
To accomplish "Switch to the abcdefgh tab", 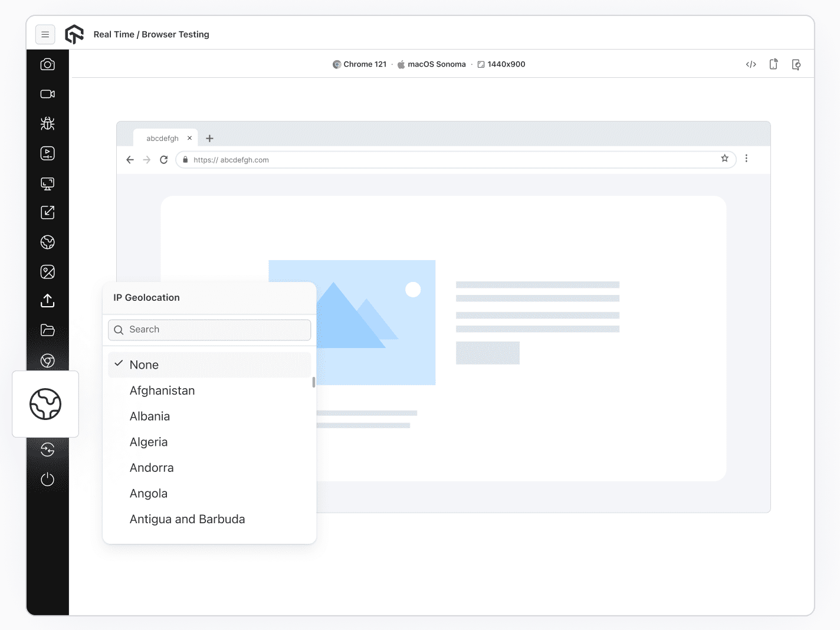I will point(163,137).
